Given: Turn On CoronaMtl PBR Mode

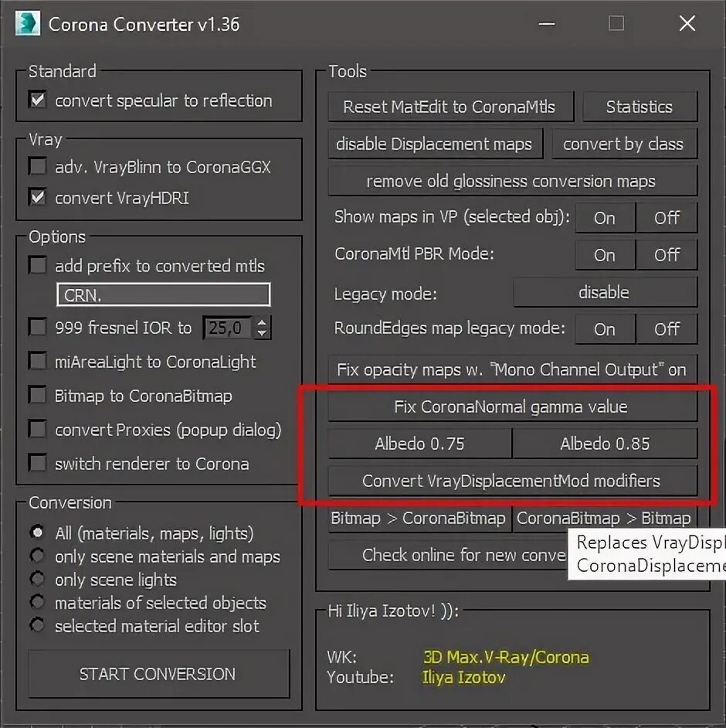Looking at the screenshot, I should point(605,255).
